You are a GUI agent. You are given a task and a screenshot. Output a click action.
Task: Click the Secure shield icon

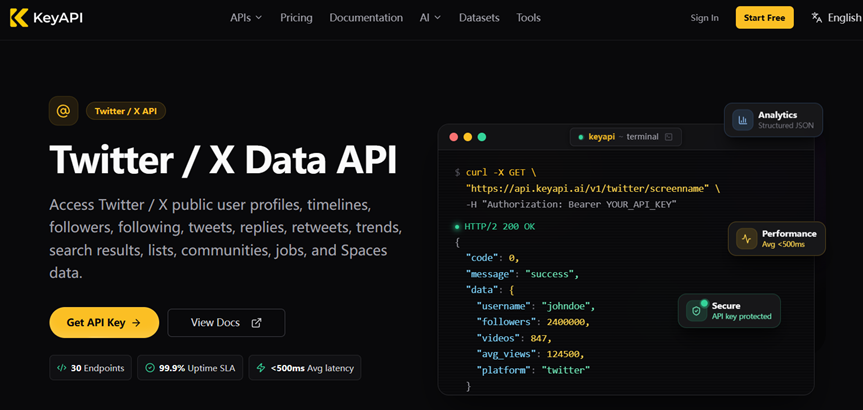tap(697, 311)
